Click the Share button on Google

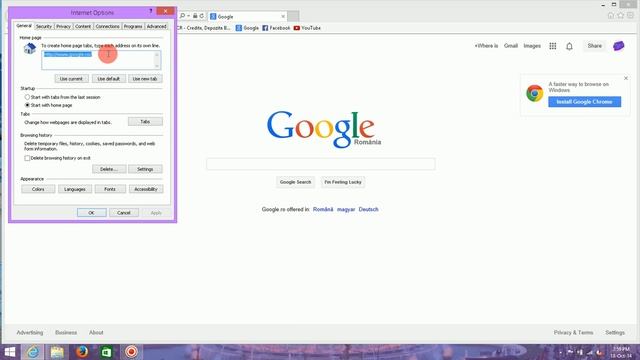pos(595,46)
